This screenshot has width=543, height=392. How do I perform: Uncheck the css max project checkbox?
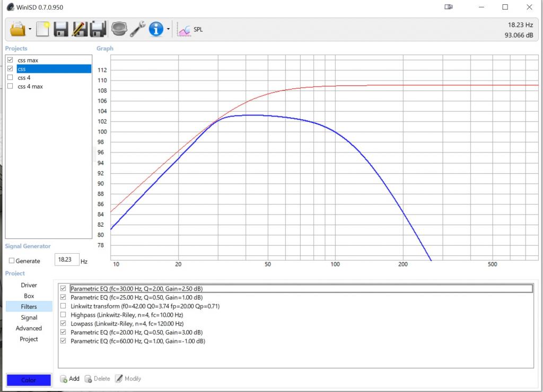pyautogui.click(x=11, y=60)
